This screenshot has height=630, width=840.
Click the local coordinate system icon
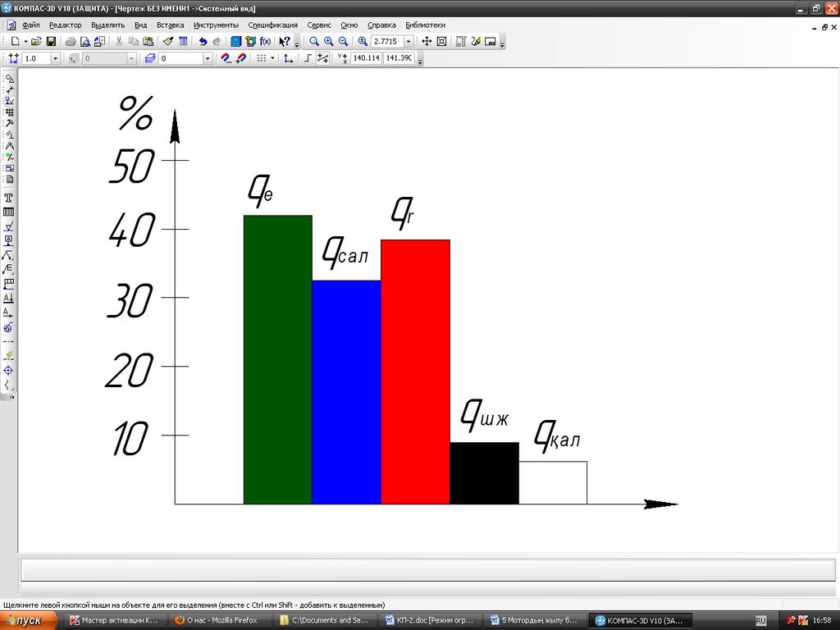coord(288,58)
